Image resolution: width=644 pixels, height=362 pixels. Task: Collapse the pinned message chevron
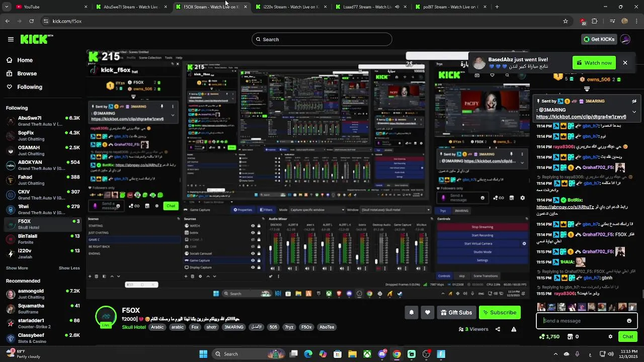(x=634, y=112)
